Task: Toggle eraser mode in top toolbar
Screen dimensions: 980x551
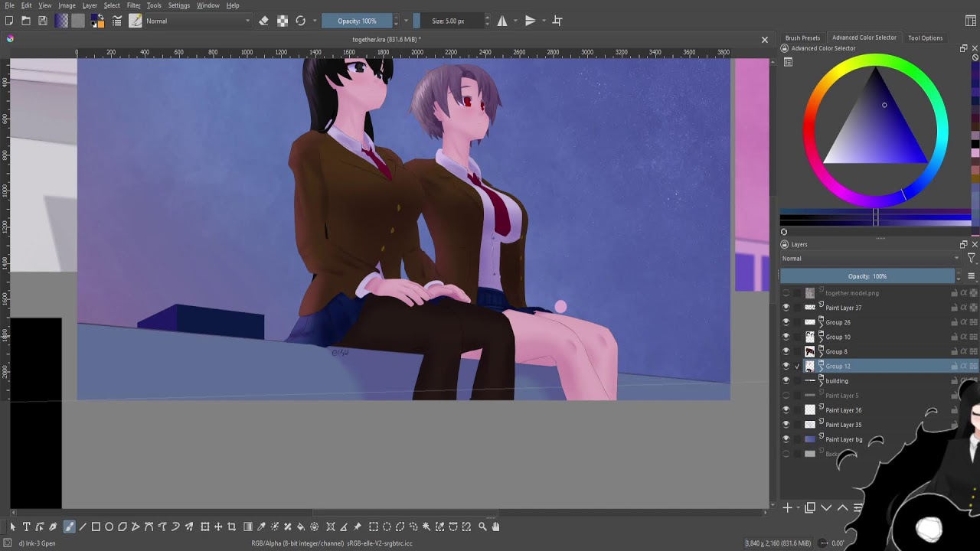Action: (x=264, y=21)
